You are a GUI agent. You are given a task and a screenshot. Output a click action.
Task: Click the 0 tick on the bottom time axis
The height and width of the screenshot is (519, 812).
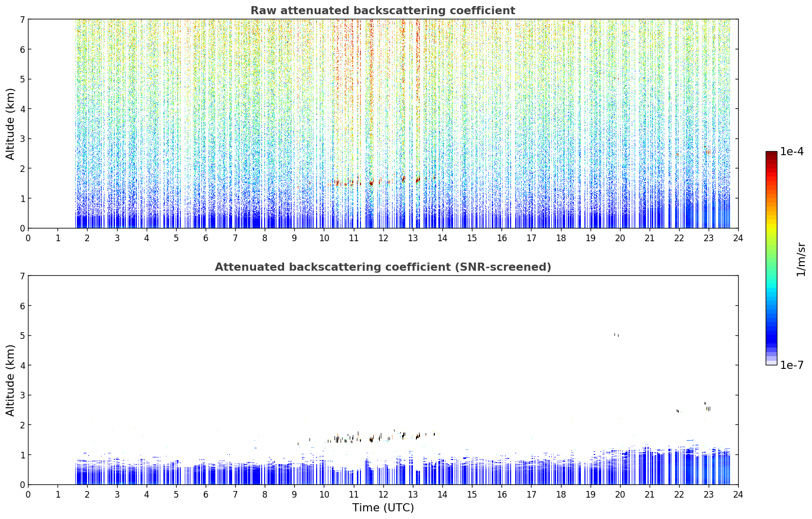[28, 494]
